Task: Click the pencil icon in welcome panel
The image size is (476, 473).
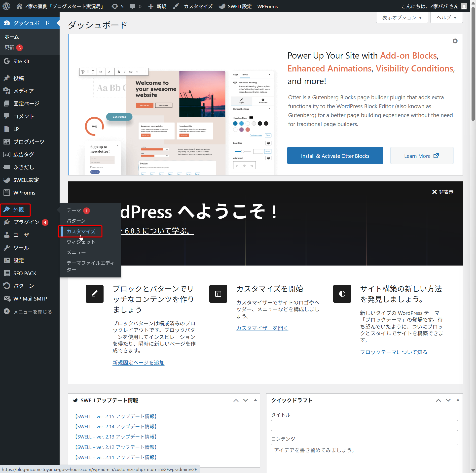Action: 94,294
